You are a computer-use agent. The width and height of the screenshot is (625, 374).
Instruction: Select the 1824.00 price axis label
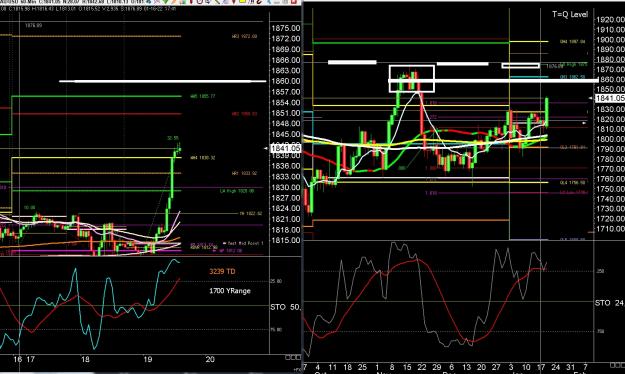pos(286,208)
